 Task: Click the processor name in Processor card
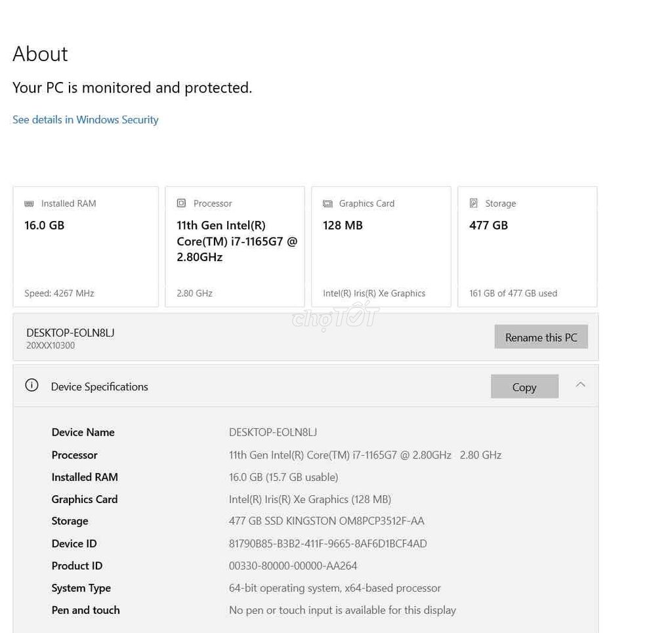tap(237, 241)
